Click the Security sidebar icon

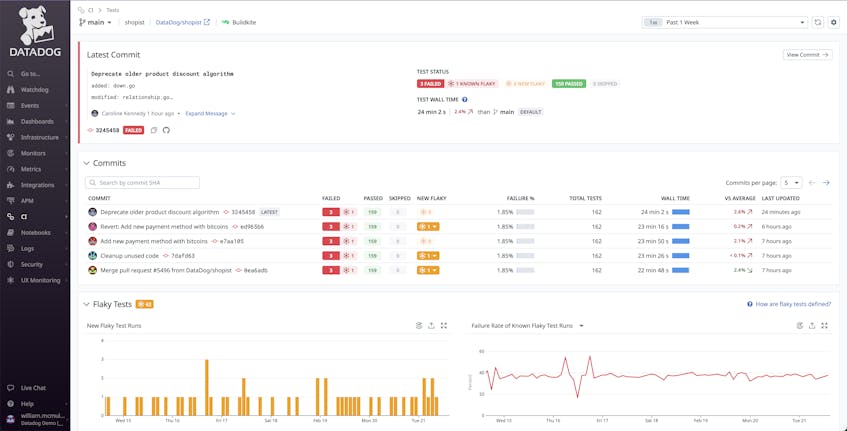(x=10, y=265)
